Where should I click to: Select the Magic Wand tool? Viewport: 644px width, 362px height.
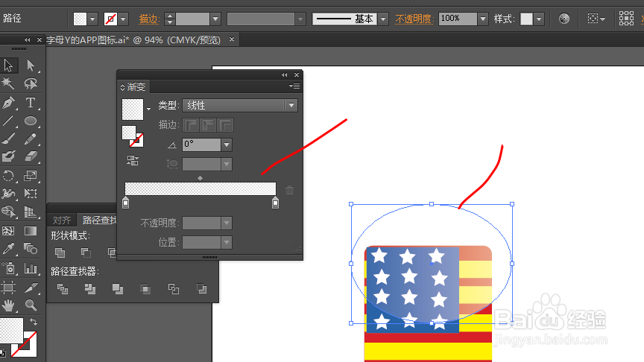(8, 83)
